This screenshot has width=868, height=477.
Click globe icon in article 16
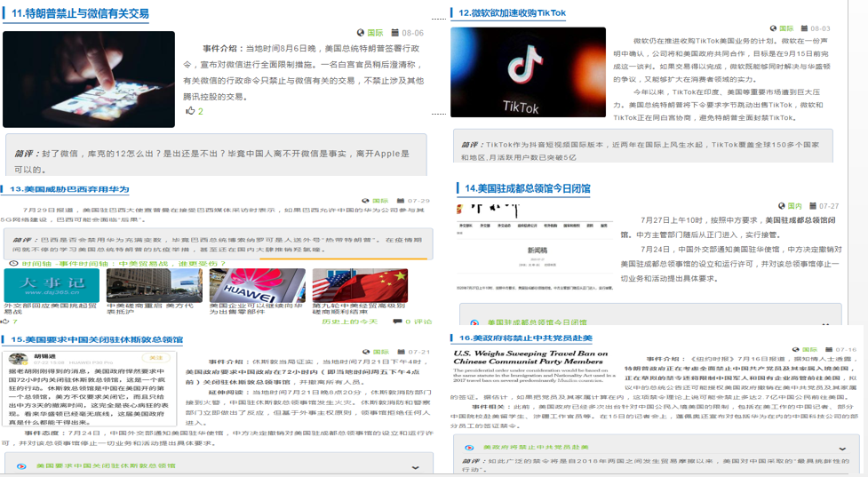point(796,350)
